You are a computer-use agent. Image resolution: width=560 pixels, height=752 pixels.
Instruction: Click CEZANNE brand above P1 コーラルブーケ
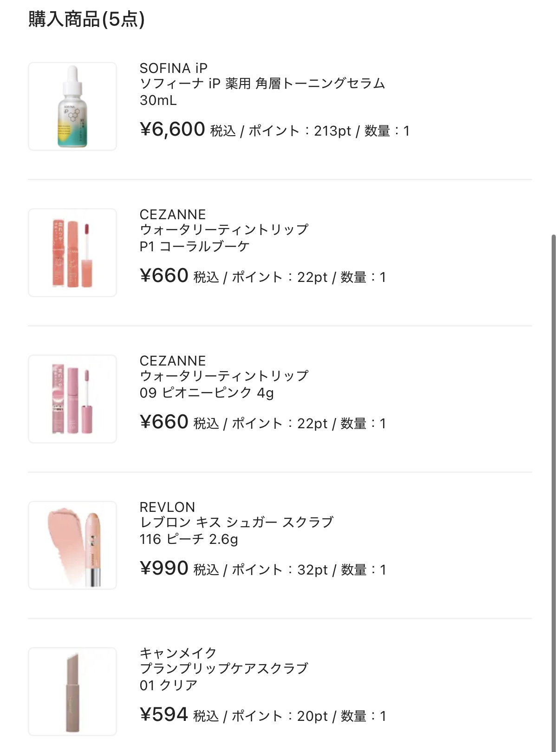click(172, 215)
